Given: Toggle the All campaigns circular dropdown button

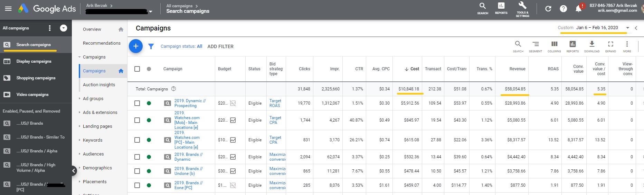Looking at the screenshot, I should click(64, 28).
